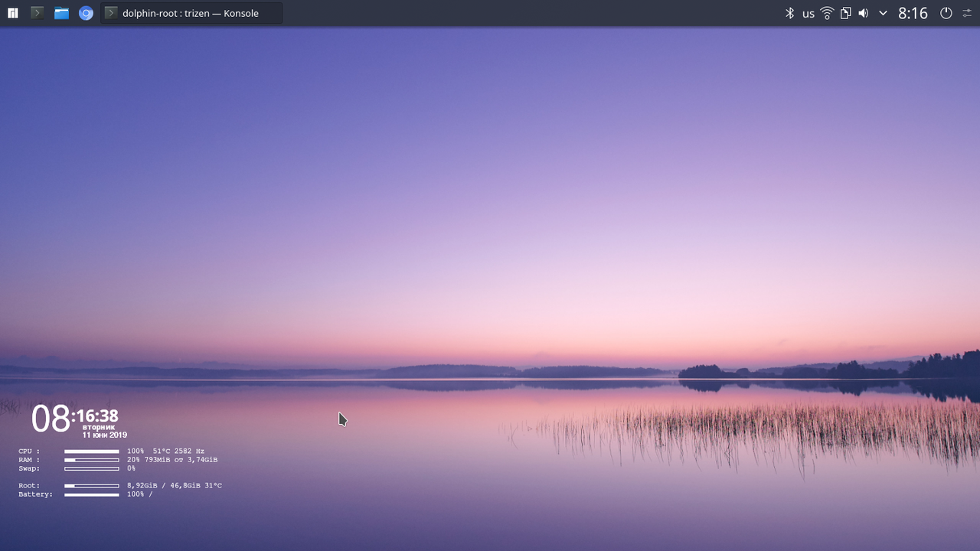This screenshot has width=980, height=551.
Task: Open the power leave session icon
Action: tap(946, 13)
